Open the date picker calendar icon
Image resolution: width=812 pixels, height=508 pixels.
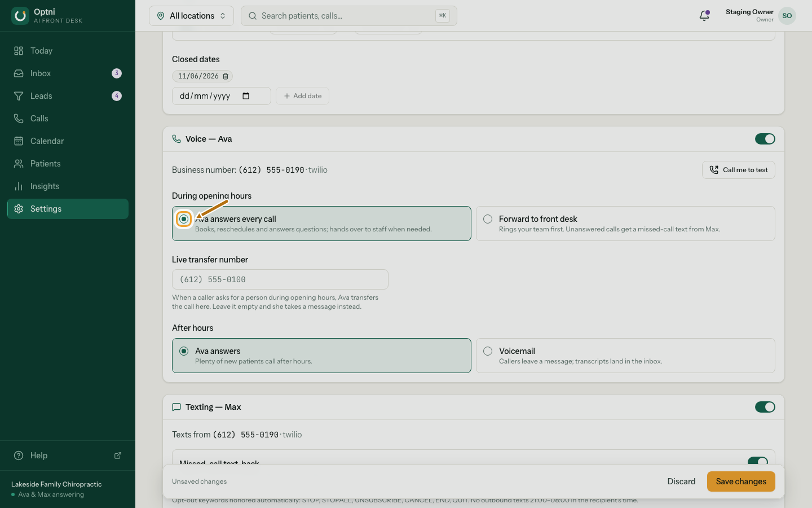coord(246,96)
